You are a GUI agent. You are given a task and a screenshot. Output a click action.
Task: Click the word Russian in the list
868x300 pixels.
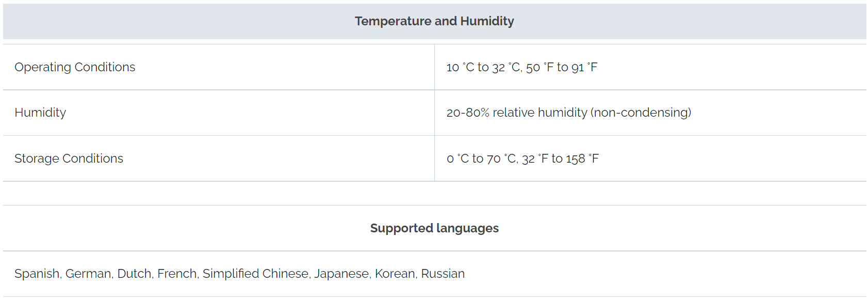pyautogui.click(x=443, y=274)
